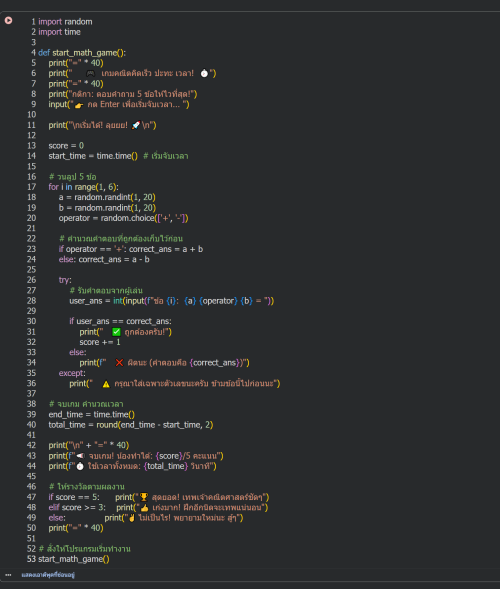Click line number 26 beside 'try:'
Screen dimensions: 500x589
point(32,280)
